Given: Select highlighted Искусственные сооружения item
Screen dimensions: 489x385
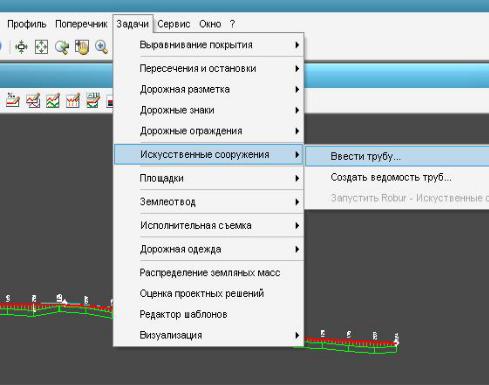Looking at the screenshot, I should [208, 154].
